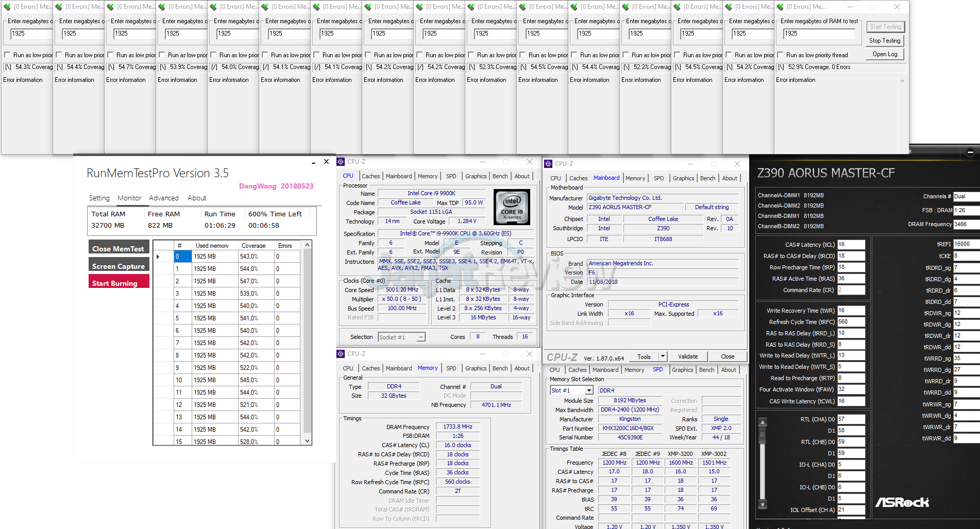The height and width of the screenshot is (529, 980).
Task: Open the Socket #1 selection dropdown
Action: point(421,337)
